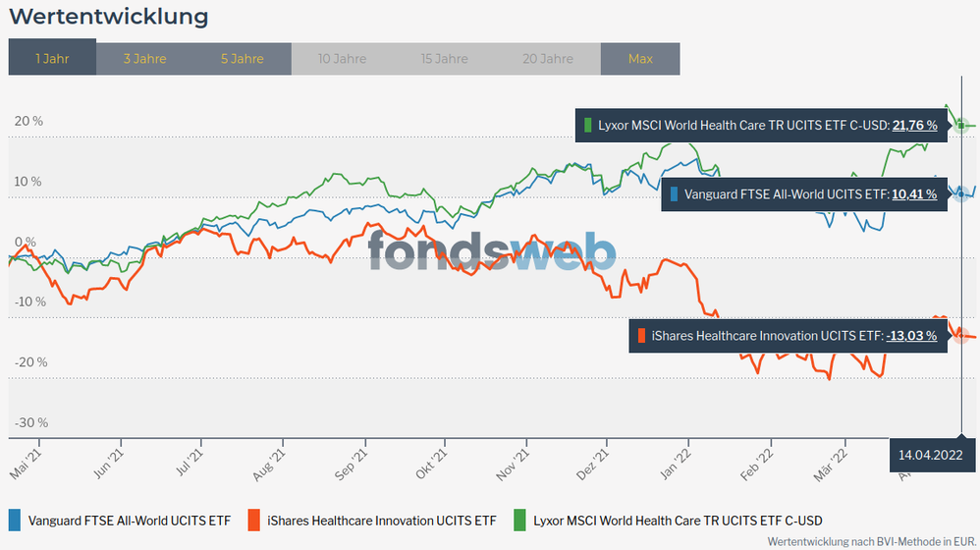Select the 10 Jahre range tab
The height and width of the screenshot is (550, 980).
342,59
